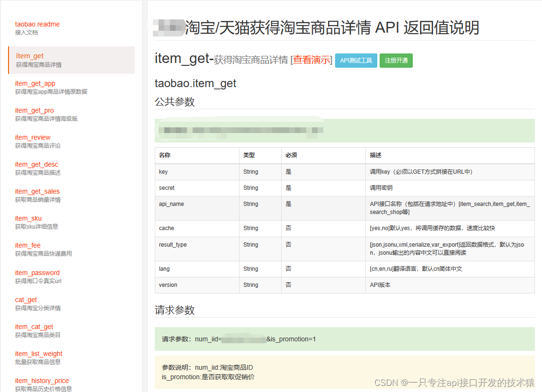Click the 否 required cell in version row

323,285
